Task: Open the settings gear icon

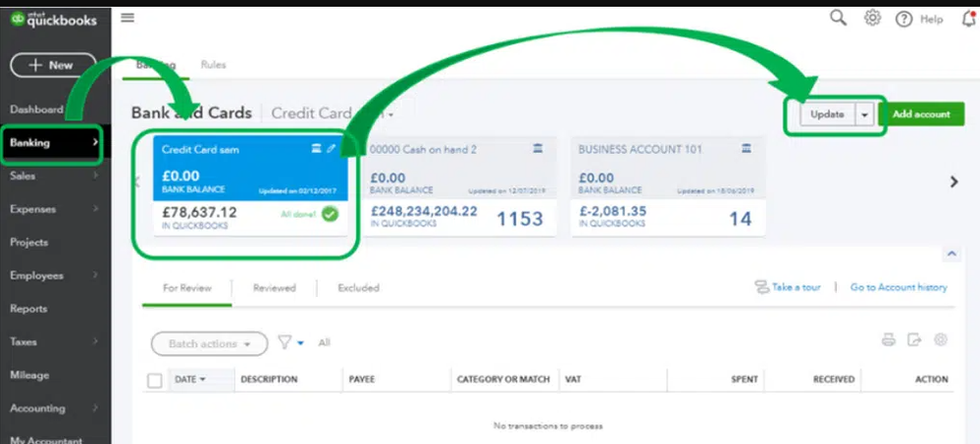Action: (x=872, y=18)
